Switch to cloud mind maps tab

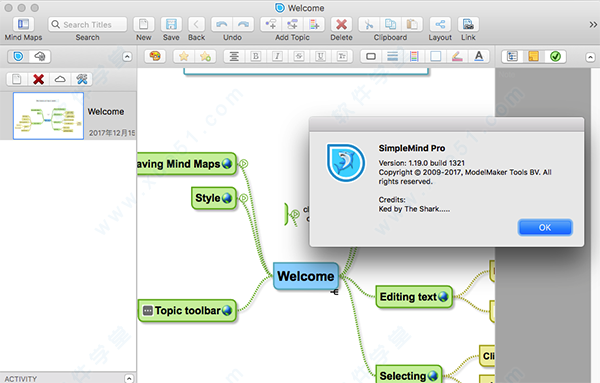[39, 57]
